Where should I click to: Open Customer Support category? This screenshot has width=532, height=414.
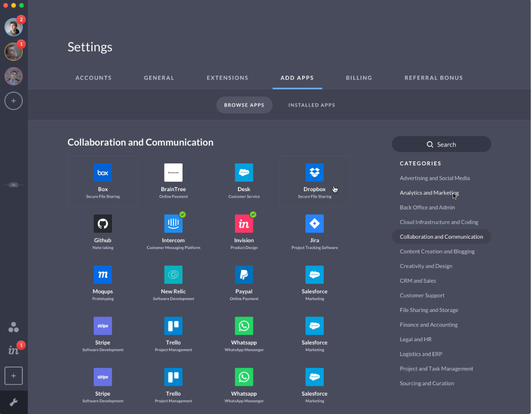point(422,295)
